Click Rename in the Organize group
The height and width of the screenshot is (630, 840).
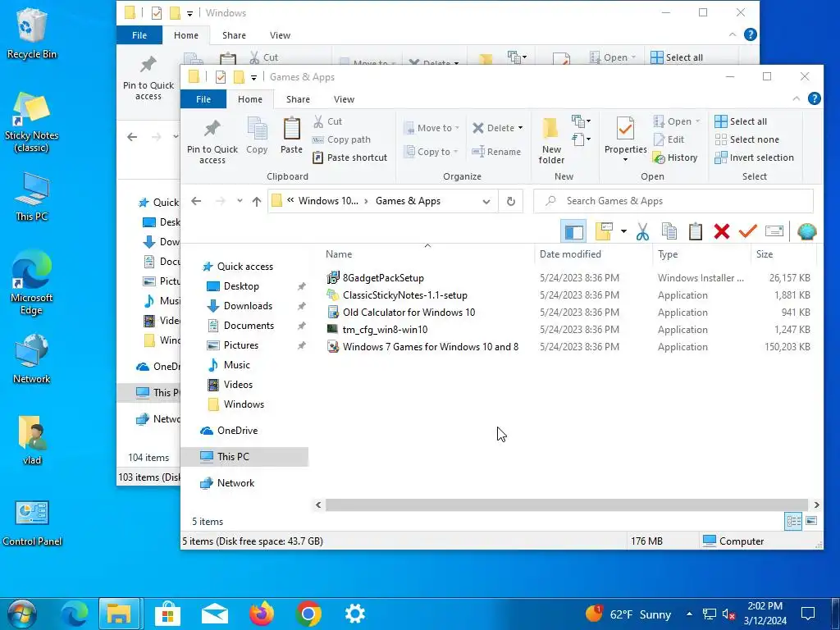click(496, 152)
